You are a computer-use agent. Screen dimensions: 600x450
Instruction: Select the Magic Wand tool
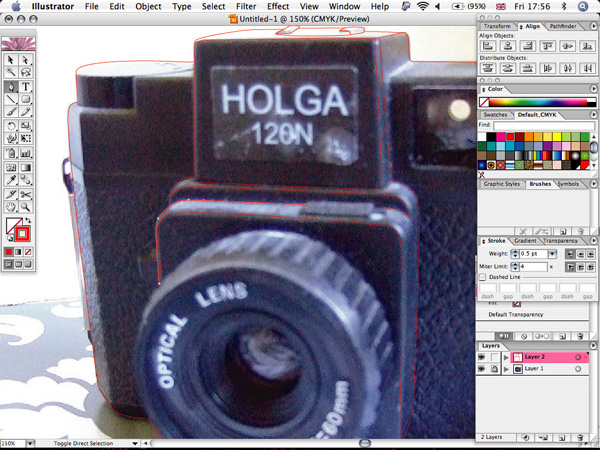[11, 72]
